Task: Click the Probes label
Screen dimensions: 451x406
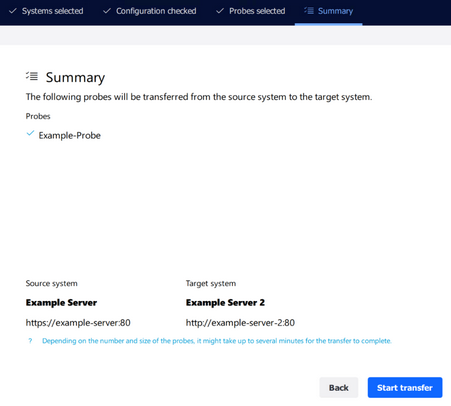Action: tap(38, 116)
